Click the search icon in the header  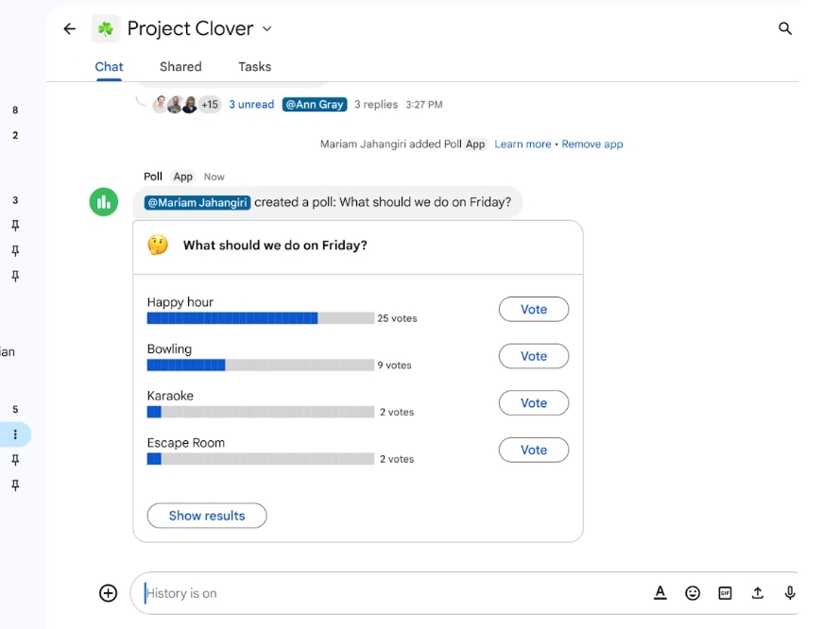click(785, 28)
